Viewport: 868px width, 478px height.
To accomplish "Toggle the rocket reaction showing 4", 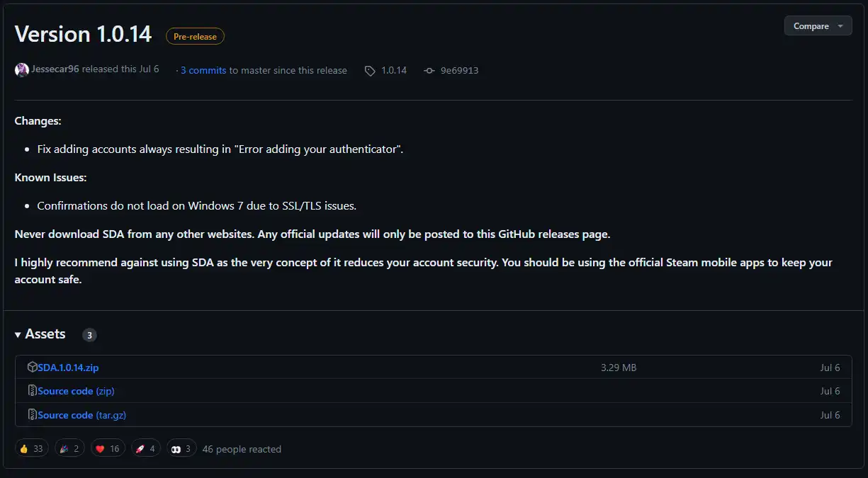I will (146, 449).
